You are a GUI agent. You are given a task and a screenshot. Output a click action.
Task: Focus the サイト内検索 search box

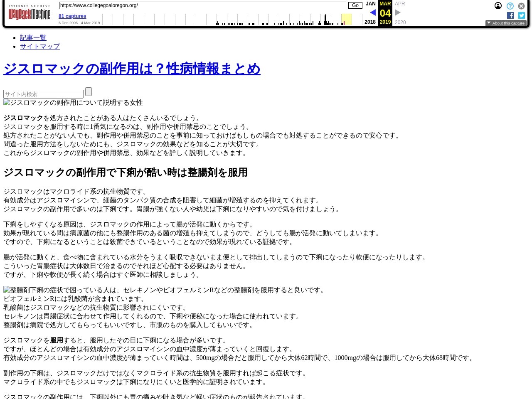(43, 94)
